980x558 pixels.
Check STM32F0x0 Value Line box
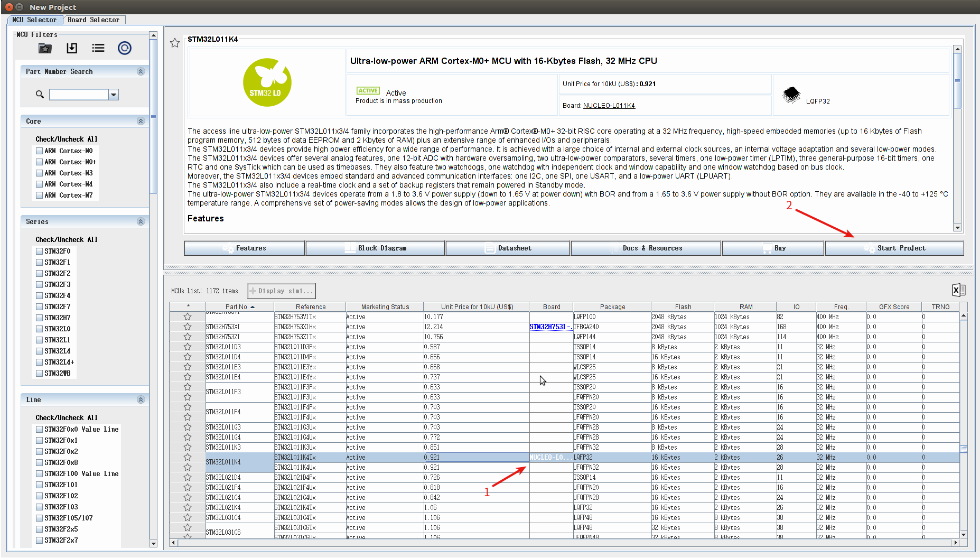(x=39, y=429)
